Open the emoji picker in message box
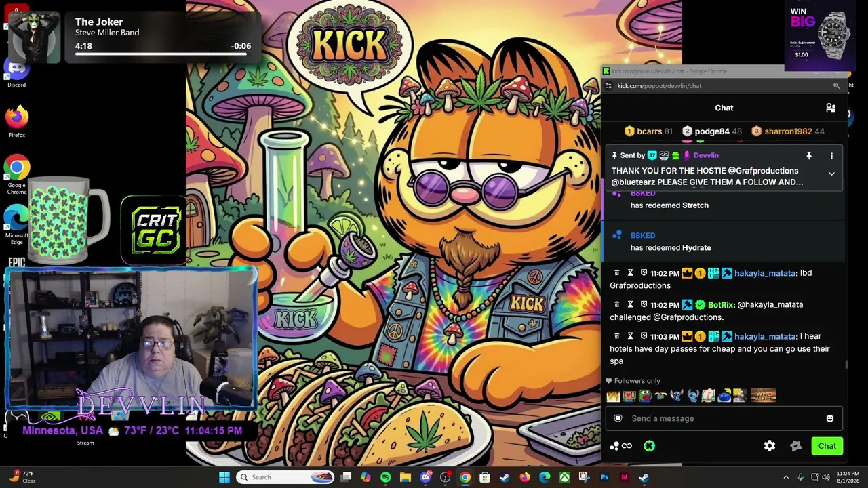 coord(829,418)
